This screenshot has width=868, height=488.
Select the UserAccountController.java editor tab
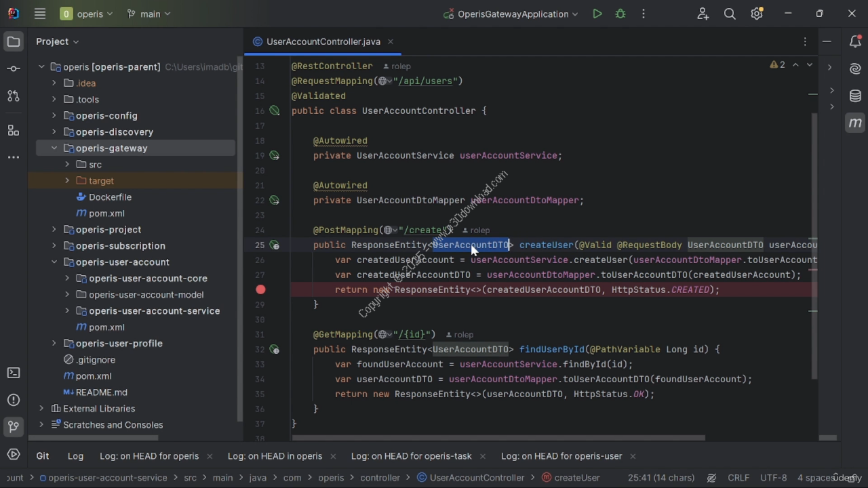(323, 41)
